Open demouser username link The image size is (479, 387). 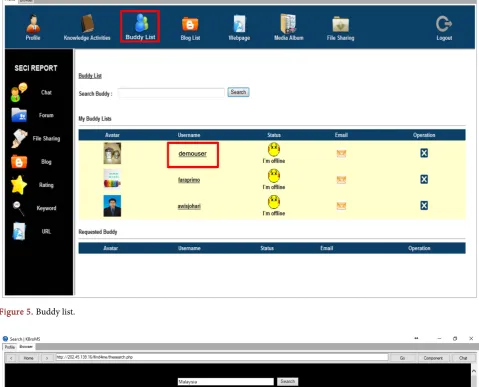point(193,154)
